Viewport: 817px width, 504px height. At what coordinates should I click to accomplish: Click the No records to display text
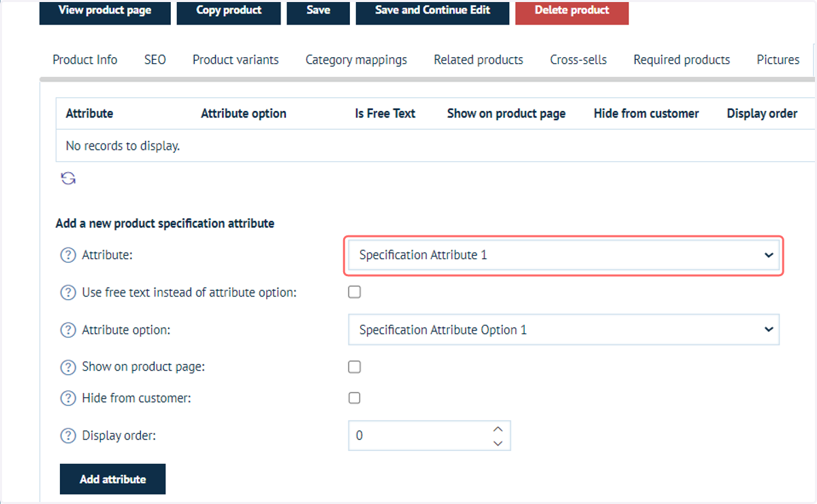coord(123,146)
